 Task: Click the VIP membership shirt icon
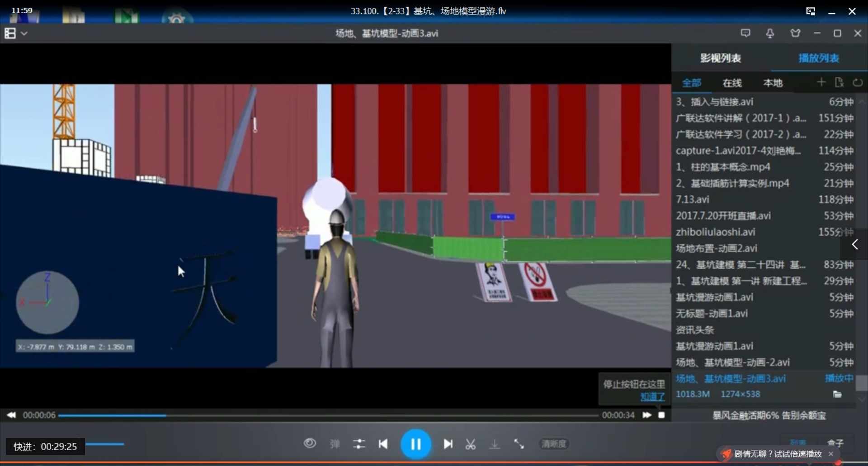(795, 33)
